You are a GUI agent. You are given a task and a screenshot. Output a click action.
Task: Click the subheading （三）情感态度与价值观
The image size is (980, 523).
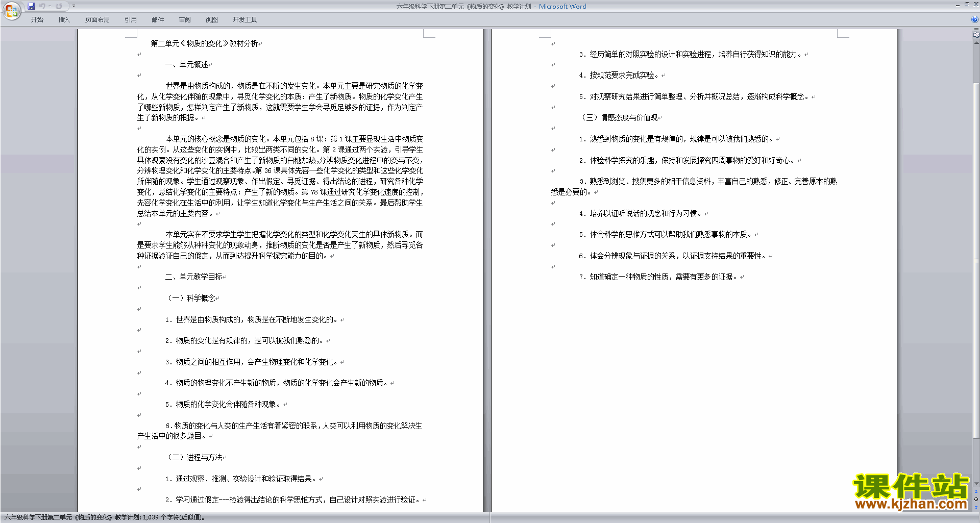coord(618,117)
